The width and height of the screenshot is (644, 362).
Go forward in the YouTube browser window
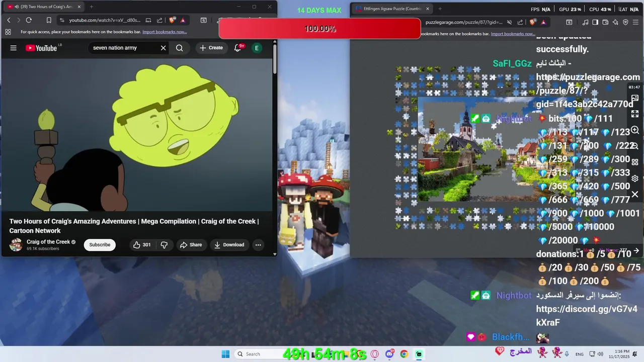pyautogui.click(x=19, y=20)
